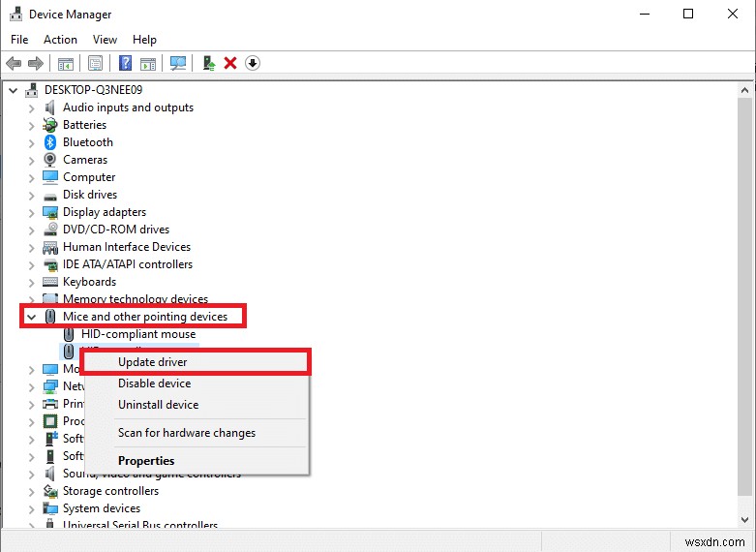Click the DVD/CD-ROM drives disc icon

point(50,230)
